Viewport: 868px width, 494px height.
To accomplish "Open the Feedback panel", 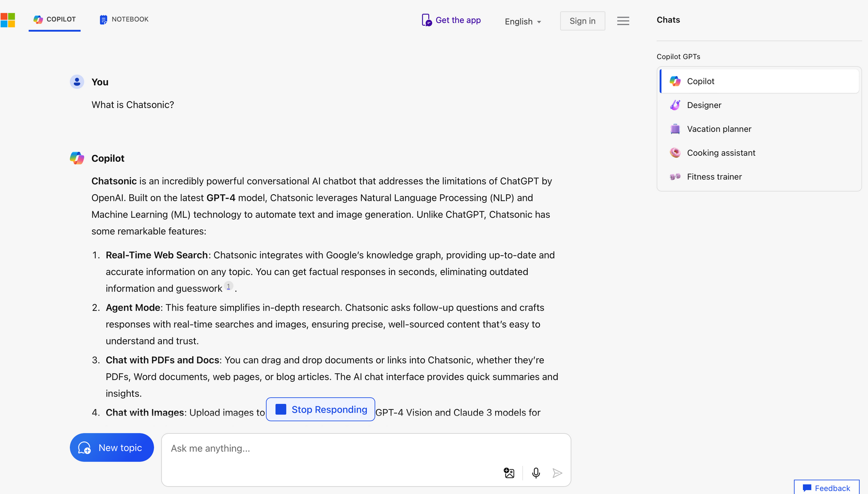I will pyautogui.click(x=826, y=487).
